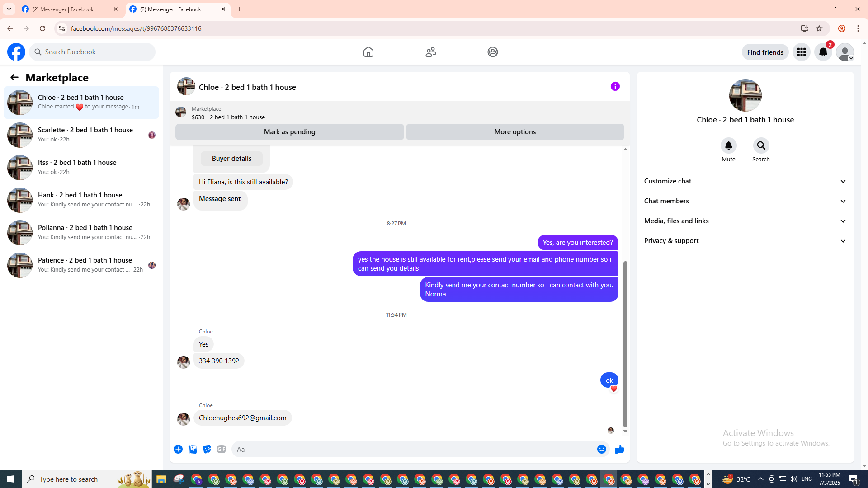Mute the conversation with Chloe
The height and width of the screenshot is (488, 868).
tap(728, 146)
